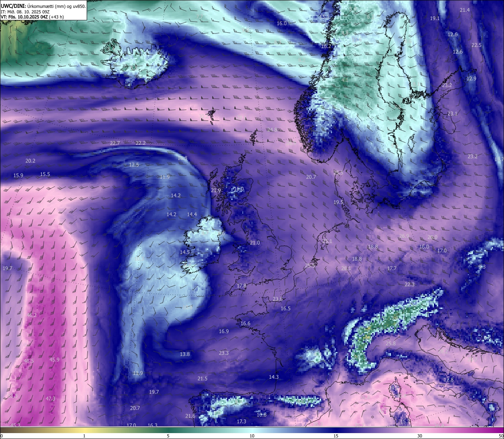Click the map value 15.5
This screenshot has height=439, width=504.
[45, 174]
